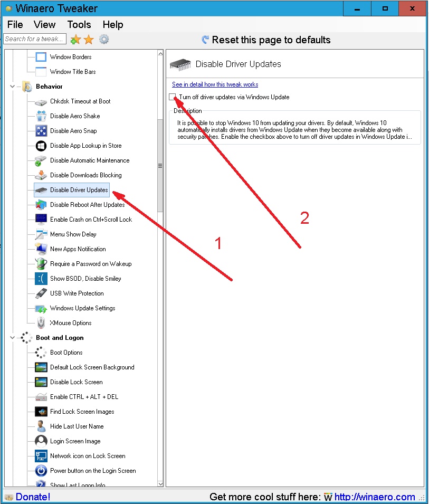Click the Disable Downloads Blocking icon
This screenshot has height=504, width=429.
coord(41,175)
